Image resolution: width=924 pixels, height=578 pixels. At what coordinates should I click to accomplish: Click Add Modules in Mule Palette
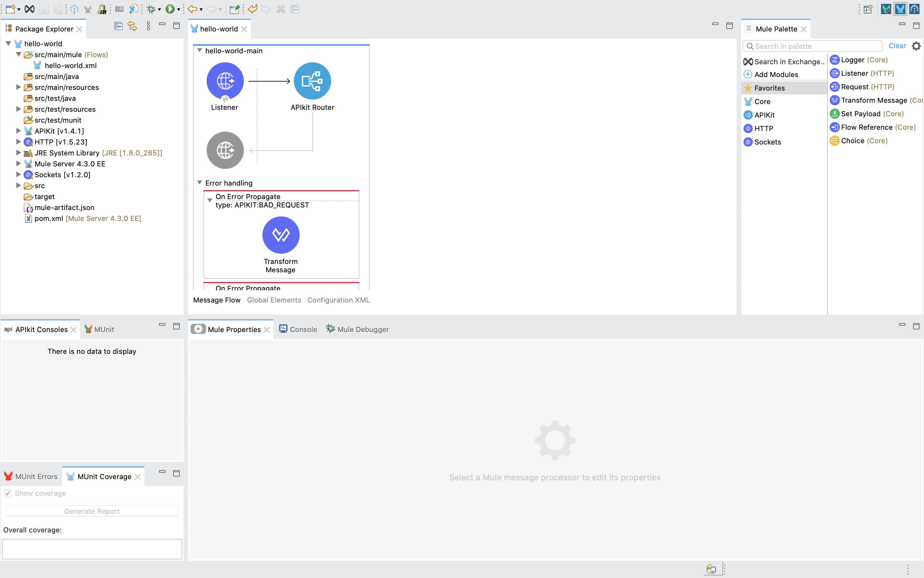tap(771, 74)
